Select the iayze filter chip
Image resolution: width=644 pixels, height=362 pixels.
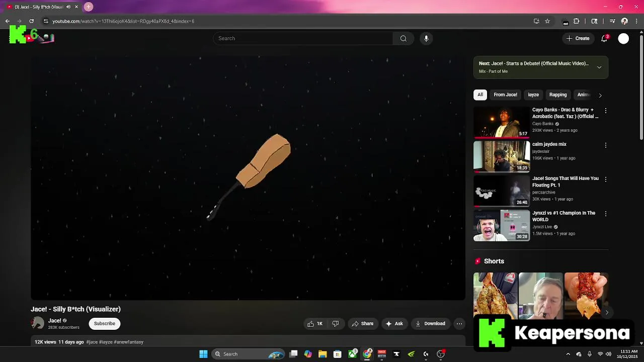pyautogui.click(x=533, y=95)
